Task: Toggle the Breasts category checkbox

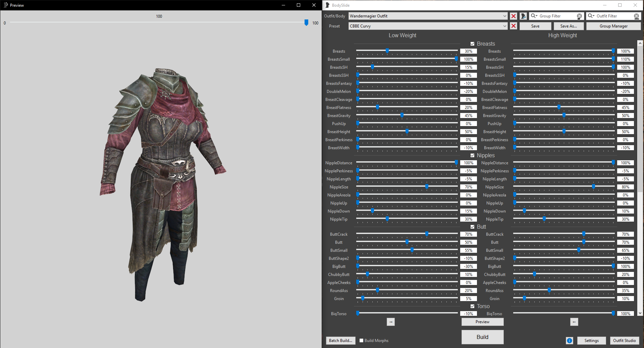Action: click(x=472, y=44)
